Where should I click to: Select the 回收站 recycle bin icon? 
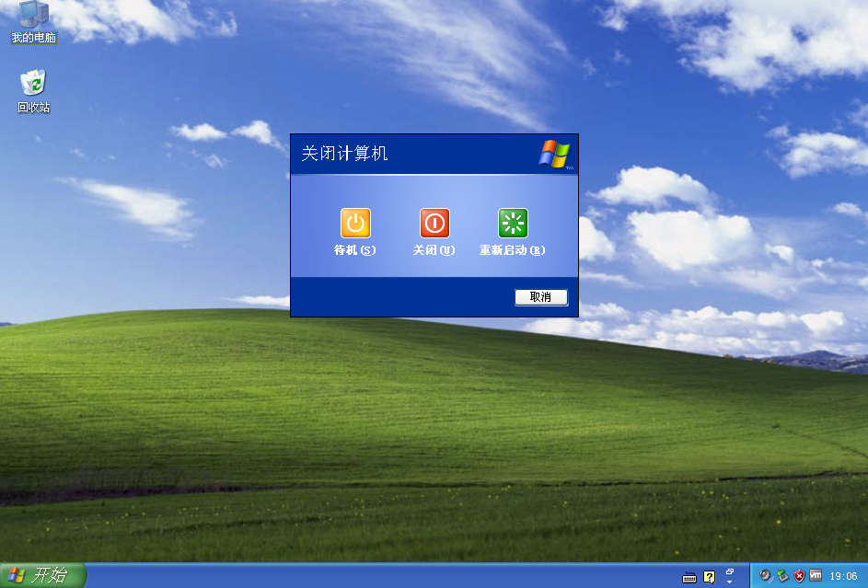[x=33, y=92]
